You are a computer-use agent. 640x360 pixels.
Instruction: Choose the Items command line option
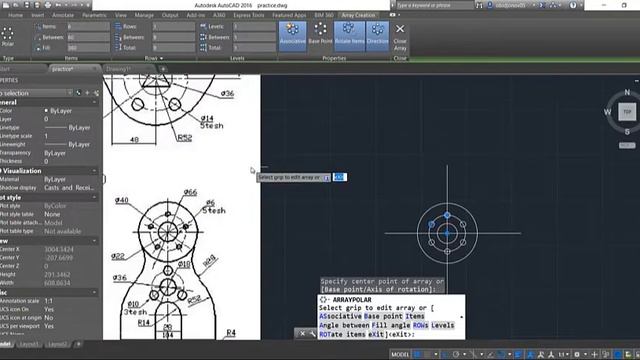click(415, 316)
